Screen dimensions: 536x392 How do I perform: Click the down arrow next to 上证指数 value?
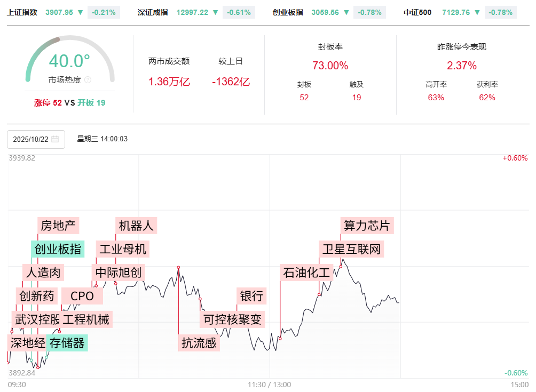point(80,12)
